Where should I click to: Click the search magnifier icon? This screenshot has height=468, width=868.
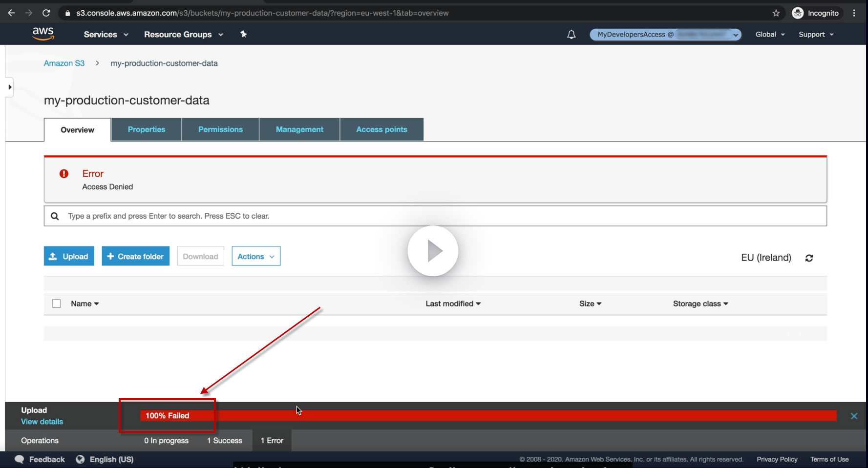click(55, 216)
